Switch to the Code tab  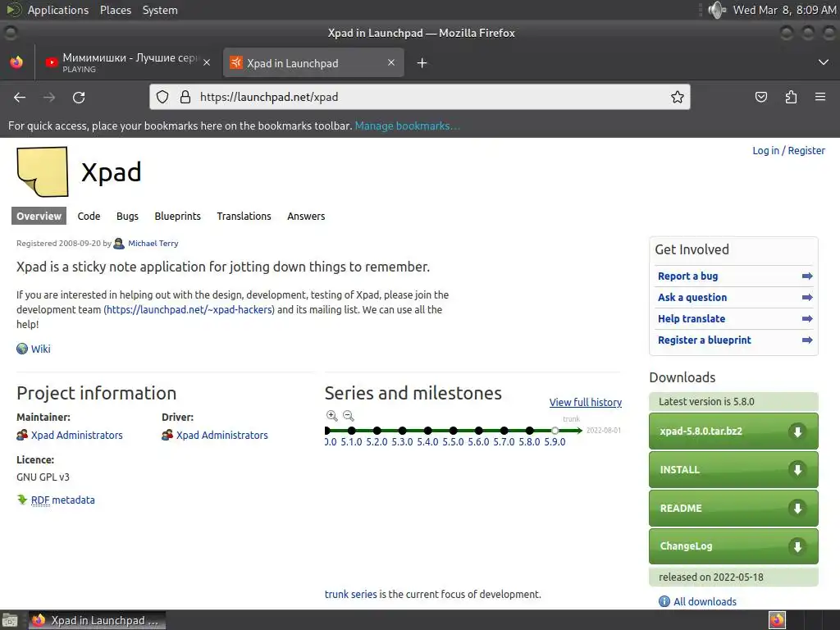point(89,216)
